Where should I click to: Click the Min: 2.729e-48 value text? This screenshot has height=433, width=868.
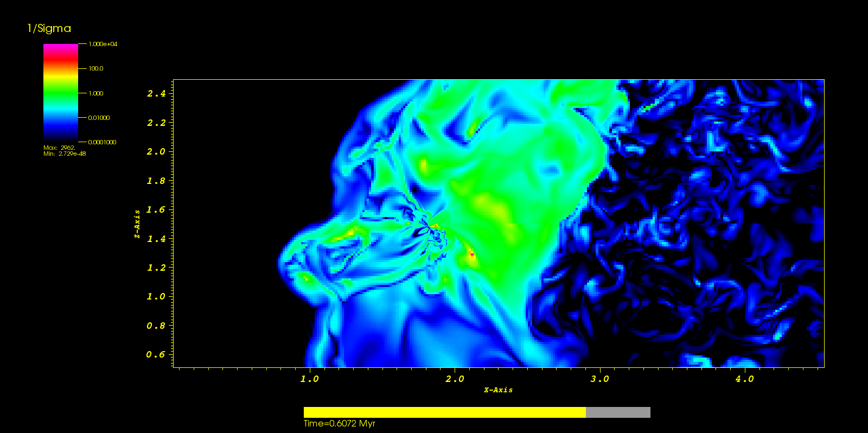65,154
